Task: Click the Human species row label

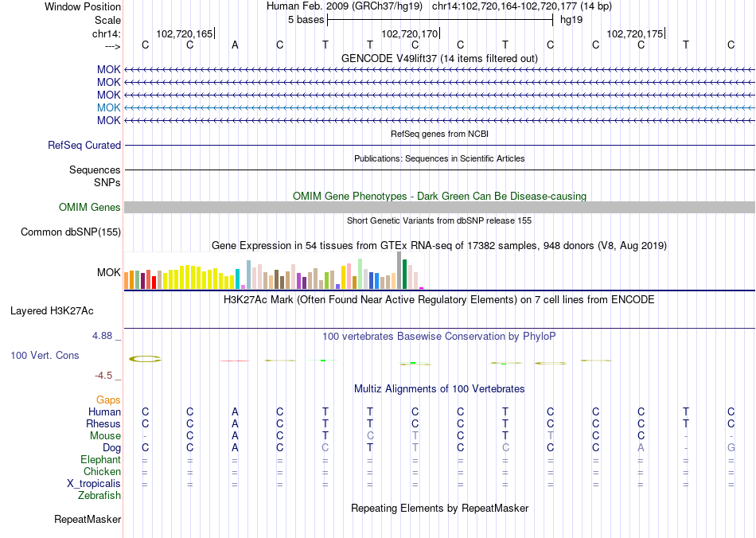Action: point(104,411)
